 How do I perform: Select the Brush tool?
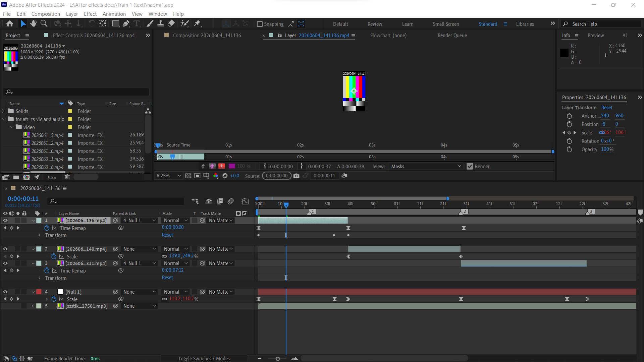pos(150,23)
